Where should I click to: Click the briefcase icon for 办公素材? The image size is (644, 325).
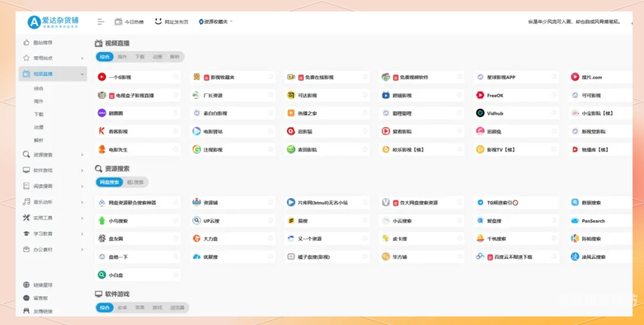point(26,249)
